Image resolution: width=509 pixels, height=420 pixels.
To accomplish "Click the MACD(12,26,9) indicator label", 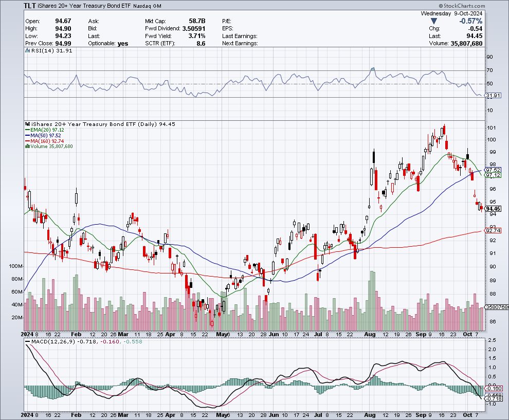I will click(x=53, y=341).
